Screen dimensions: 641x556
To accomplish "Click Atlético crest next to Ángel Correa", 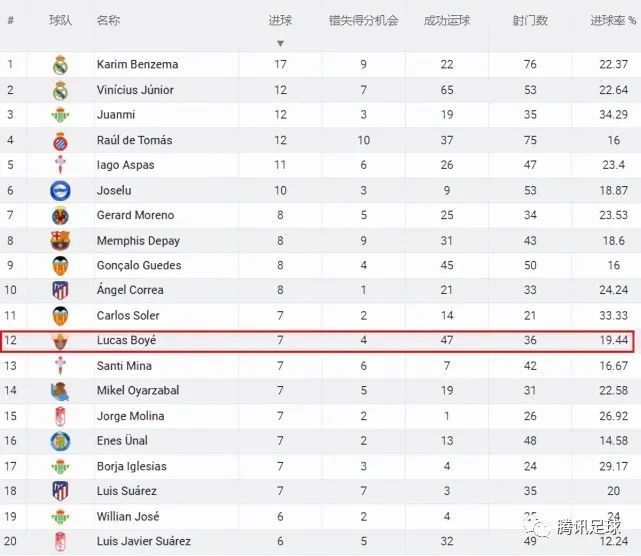I will point(61,290).
